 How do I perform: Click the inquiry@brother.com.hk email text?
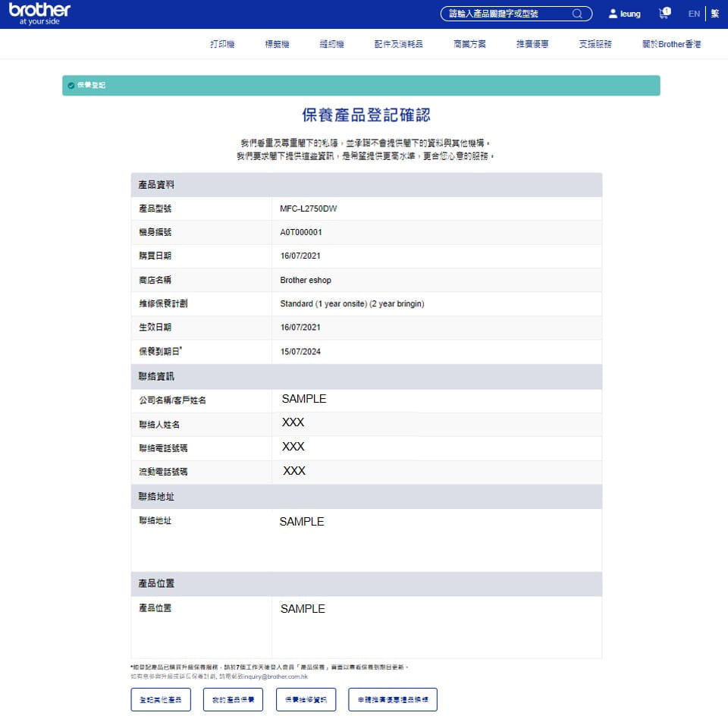point(275,676)
